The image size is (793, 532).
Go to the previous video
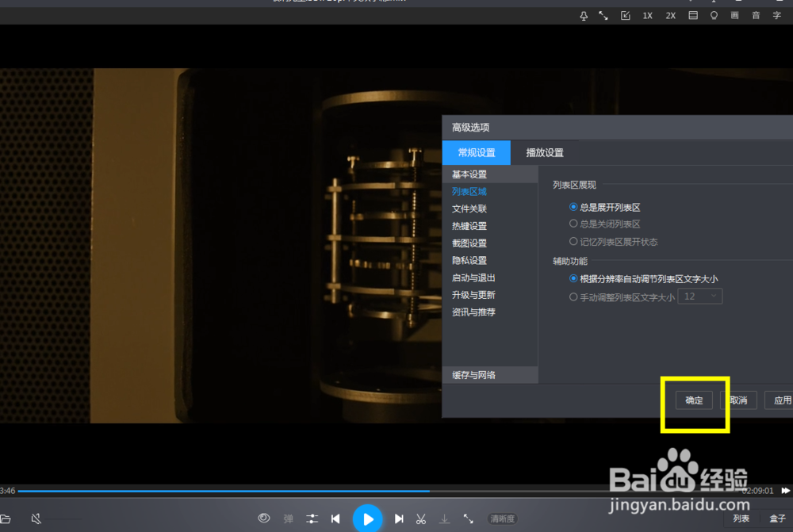pos(335,519)
